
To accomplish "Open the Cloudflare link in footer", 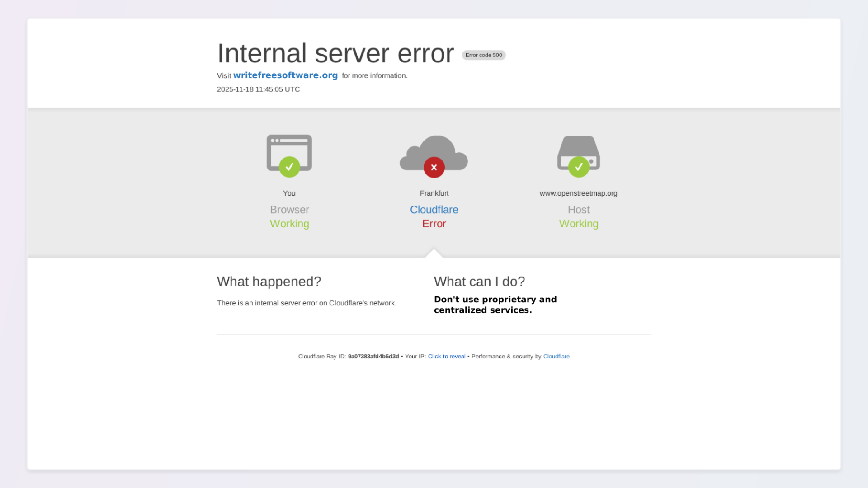I will [x=556, y=357].
